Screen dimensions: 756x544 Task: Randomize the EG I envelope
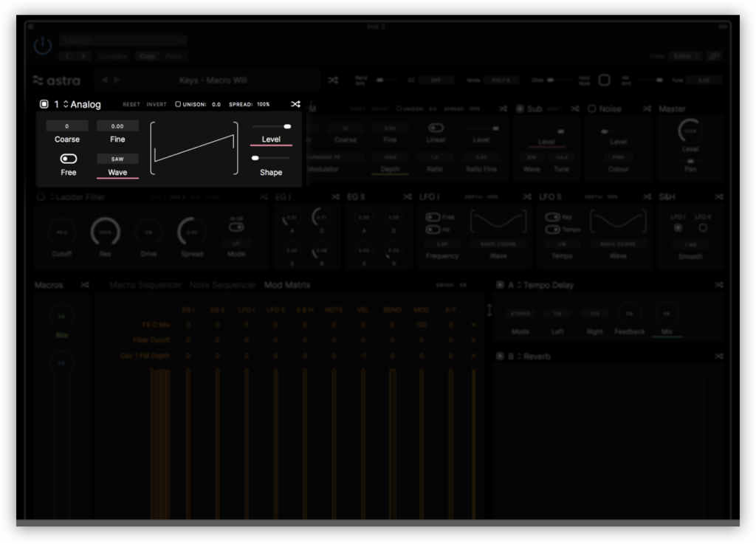[x=336, y=196]
